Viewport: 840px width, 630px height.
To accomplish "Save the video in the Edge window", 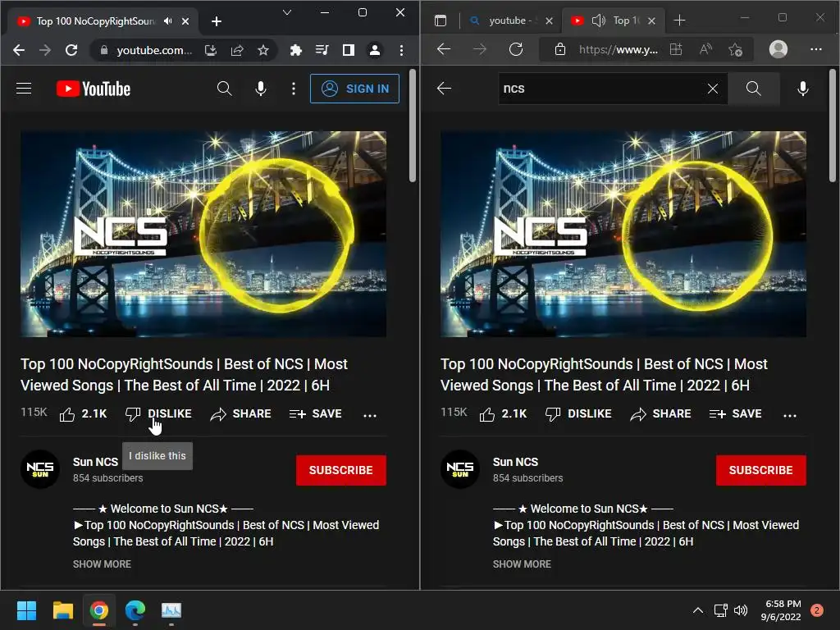I will click(736, 414).
